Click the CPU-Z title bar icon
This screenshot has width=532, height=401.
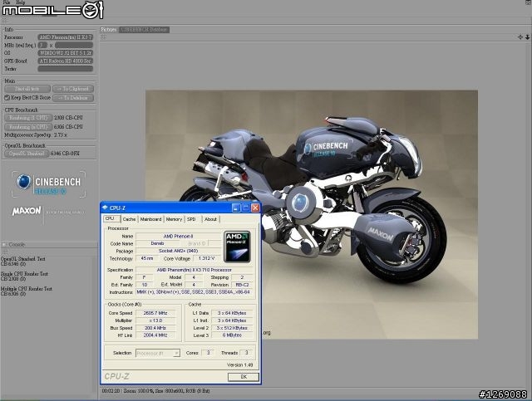click(106, 208)
